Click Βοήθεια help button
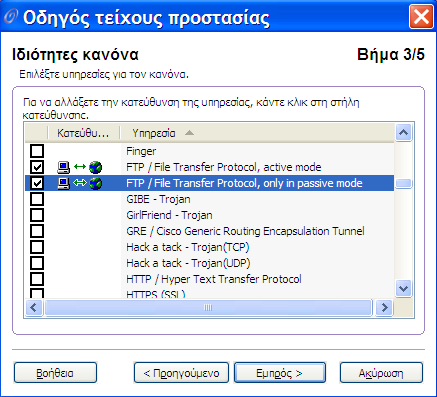Screen dimensions: 437x397 point(55,373)
